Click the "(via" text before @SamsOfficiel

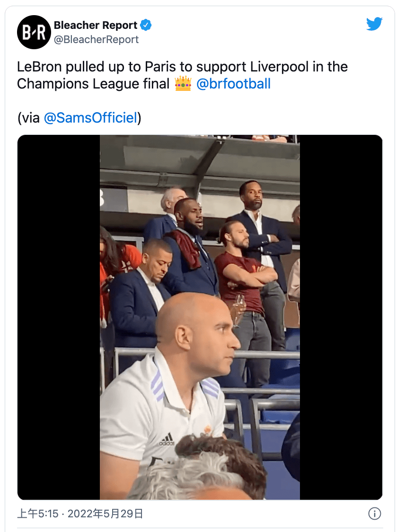point(28,118)
